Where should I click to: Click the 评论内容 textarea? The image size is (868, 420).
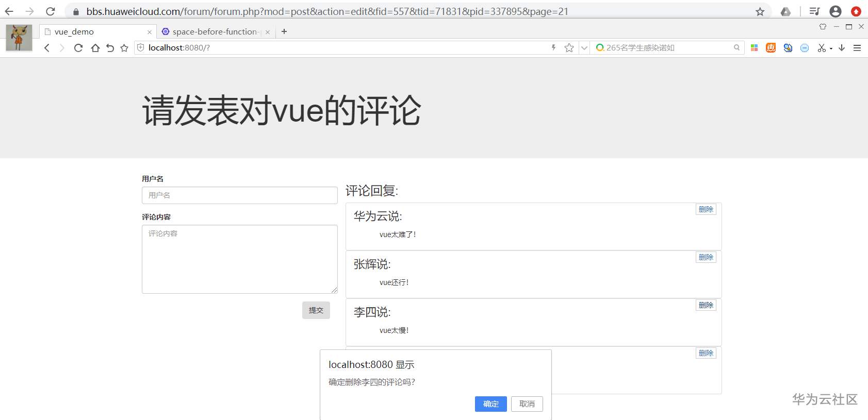tap(240, 259)
